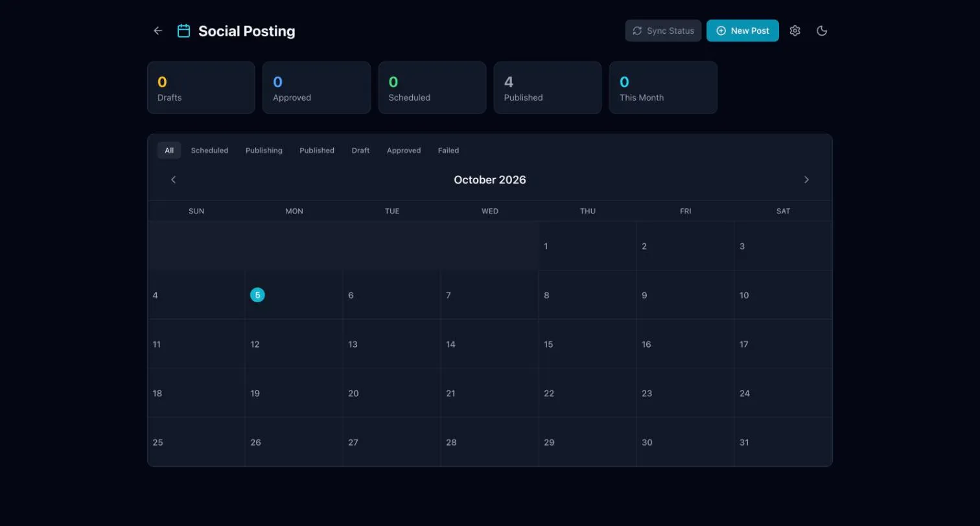
Task: Show Failed posts tab
Action: [449, 150]
